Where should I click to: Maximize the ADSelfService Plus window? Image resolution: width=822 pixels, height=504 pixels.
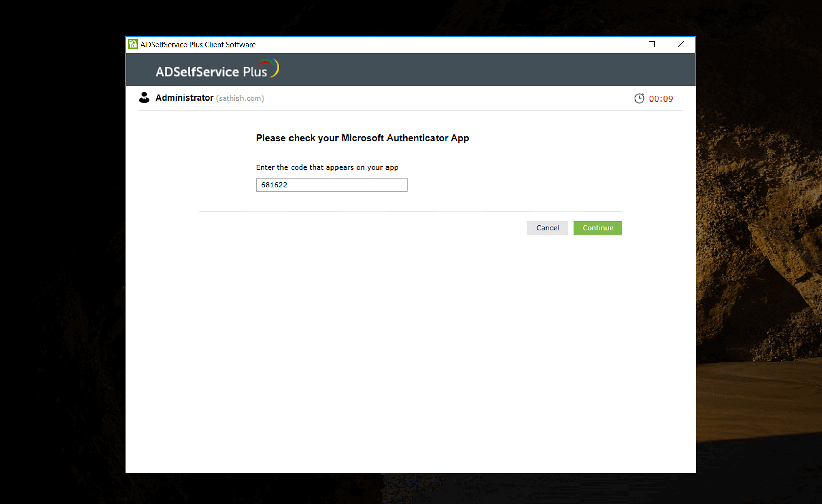pos(652,44)
